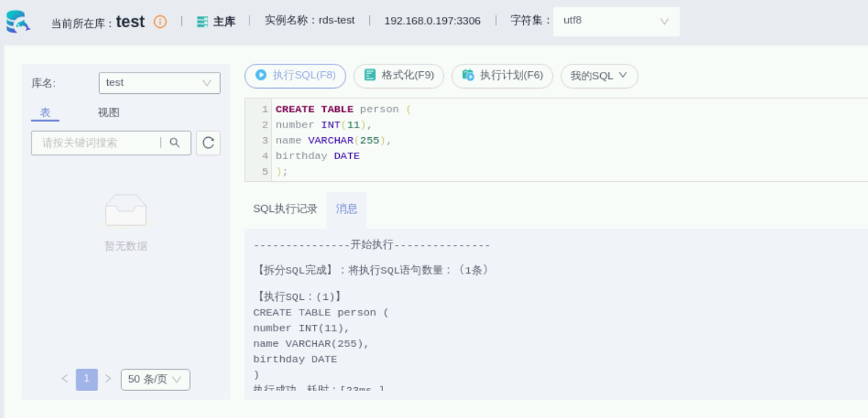Switch to the 表 tab
The image size is (868, 418).
(45, 113)
